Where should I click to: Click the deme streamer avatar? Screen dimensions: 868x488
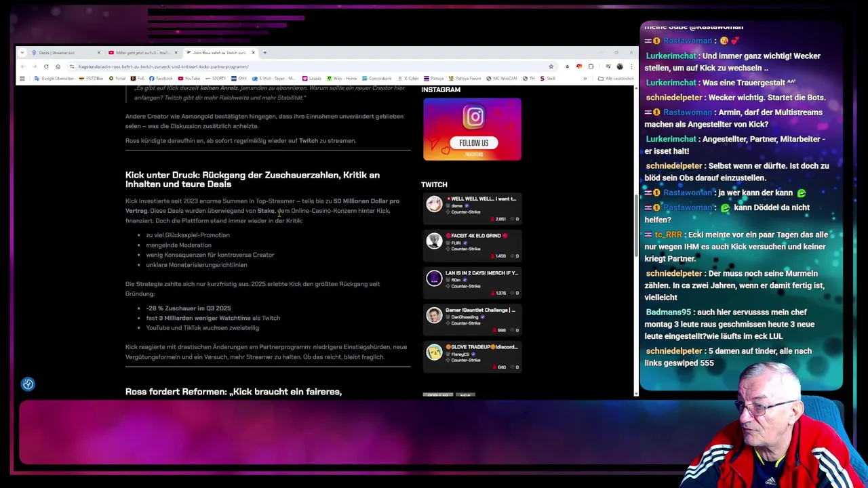pos(434,204)
